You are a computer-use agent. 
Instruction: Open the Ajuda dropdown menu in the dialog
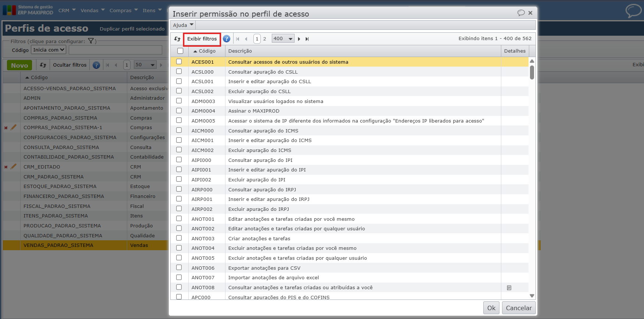click(183, 25)
